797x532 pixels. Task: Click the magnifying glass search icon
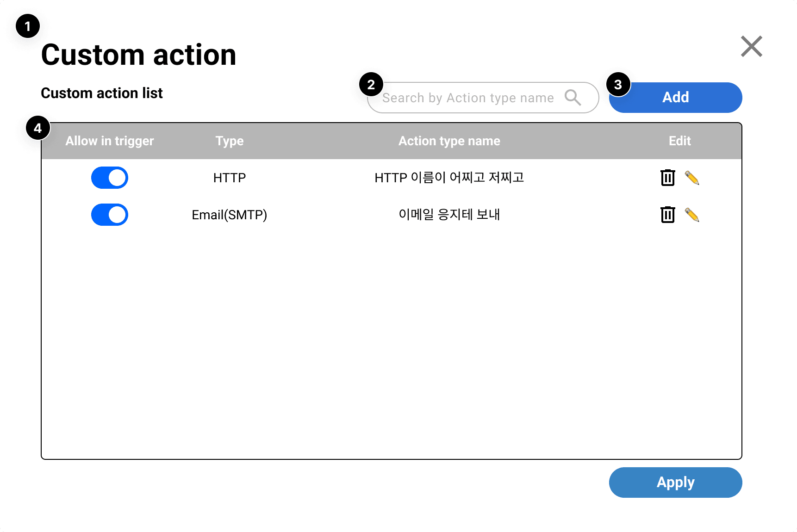(573, 98)
